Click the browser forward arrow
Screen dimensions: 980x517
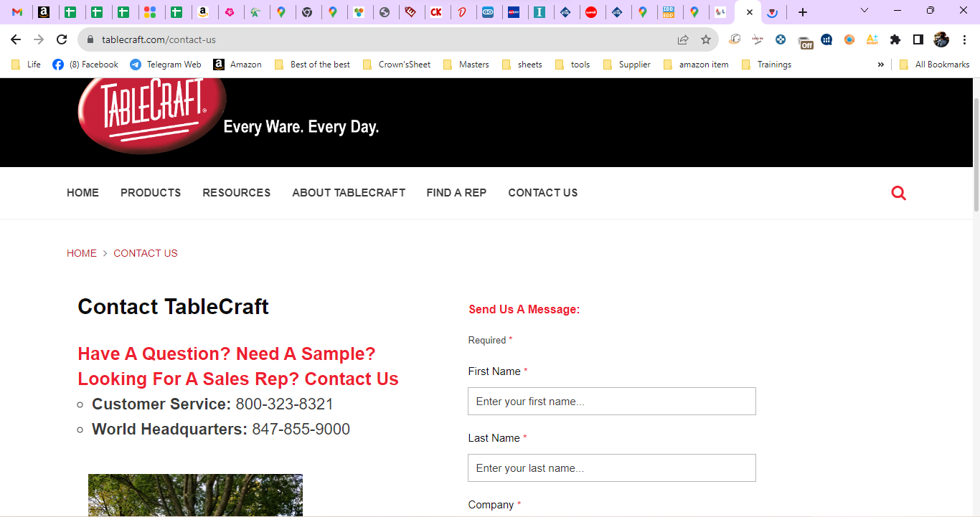pyautogui.click(x=39, y=40)
